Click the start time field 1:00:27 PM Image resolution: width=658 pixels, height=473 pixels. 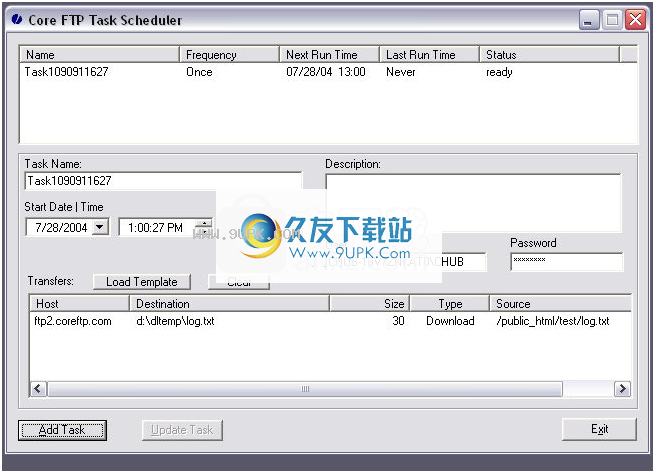tap(156, 227)
